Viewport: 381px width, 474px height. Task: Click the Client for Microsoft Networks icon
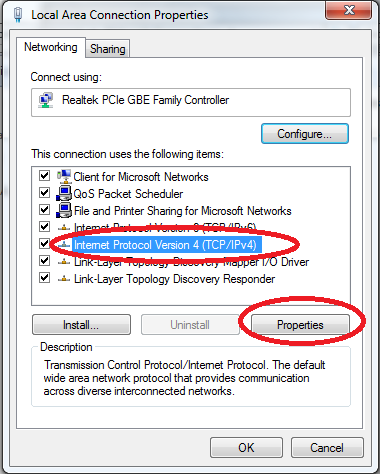coord(64,176)
